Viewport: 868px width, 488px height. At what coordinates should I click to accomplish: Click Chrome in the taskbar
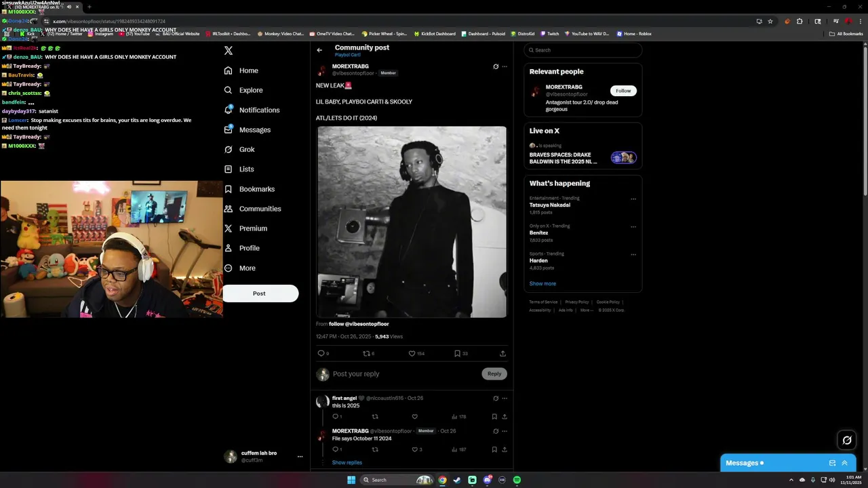[442, 480]
